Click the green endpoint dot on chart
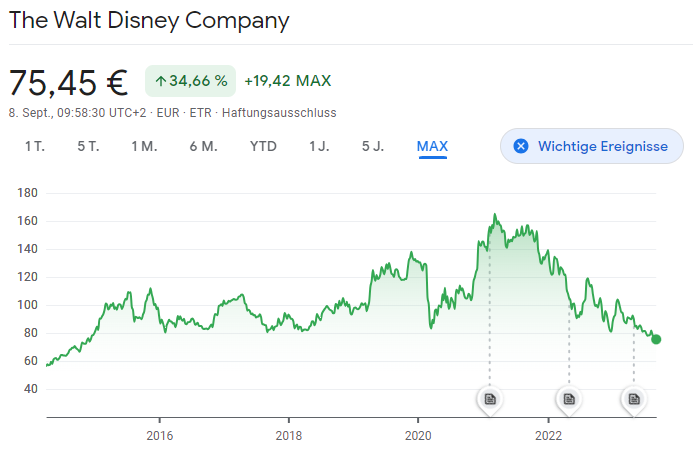 [x=656, y=339]
